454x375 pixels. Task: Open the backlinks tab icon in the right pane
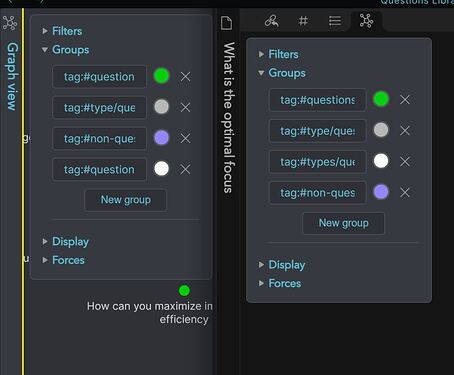272,21
